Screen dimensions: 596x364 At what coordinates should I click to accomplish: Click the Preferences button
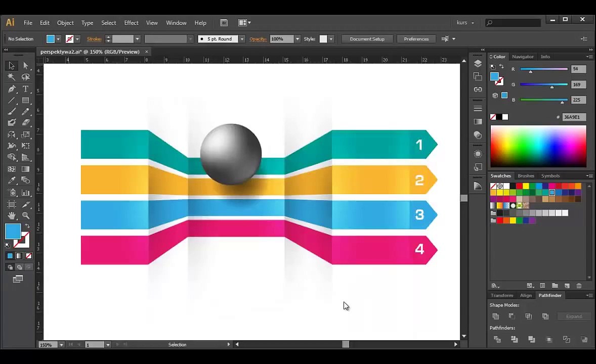416,39
